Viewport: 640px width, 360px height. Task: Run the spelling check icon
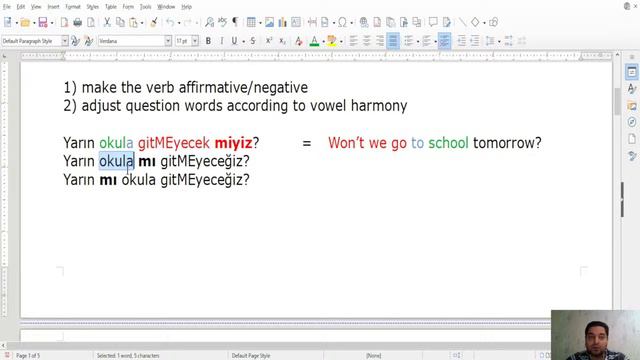pos(222,22)
